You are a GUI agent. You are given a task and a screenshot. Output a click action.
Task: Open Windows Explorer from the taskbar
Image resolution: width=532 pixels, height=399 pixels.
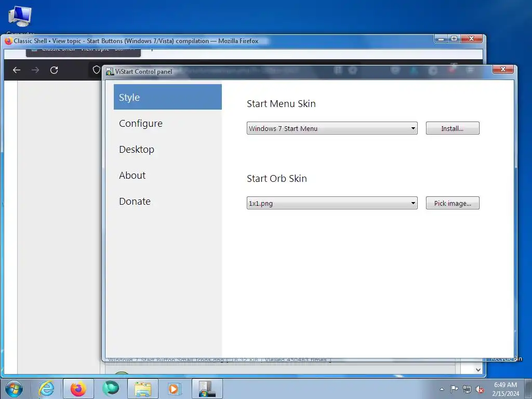click(x=143, y=389)
